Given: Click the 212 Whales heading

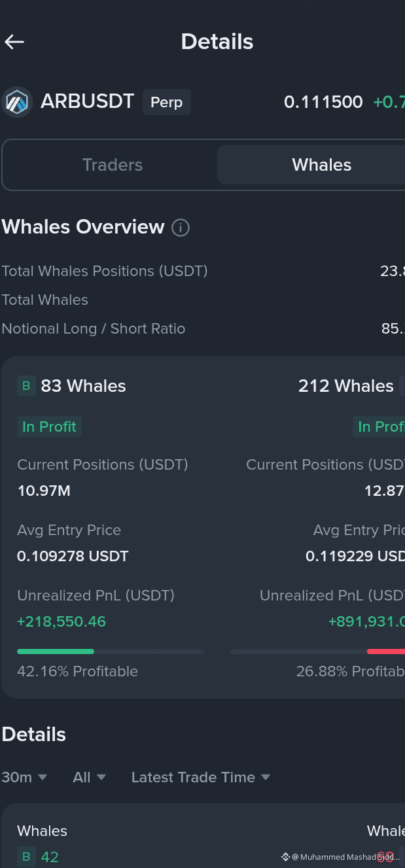Looking at the screenshot, I should click(x=346, y=386).
